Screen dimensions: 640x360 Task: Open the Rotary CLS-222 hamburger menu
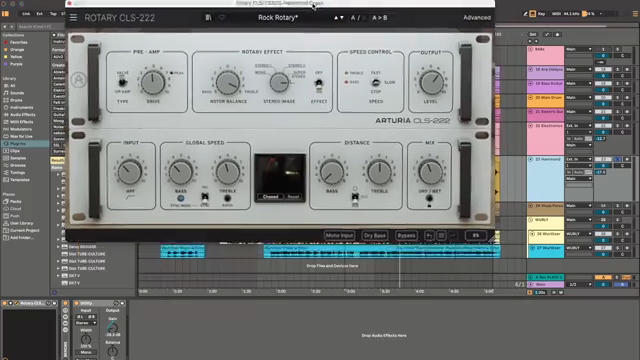click(73, 18)
